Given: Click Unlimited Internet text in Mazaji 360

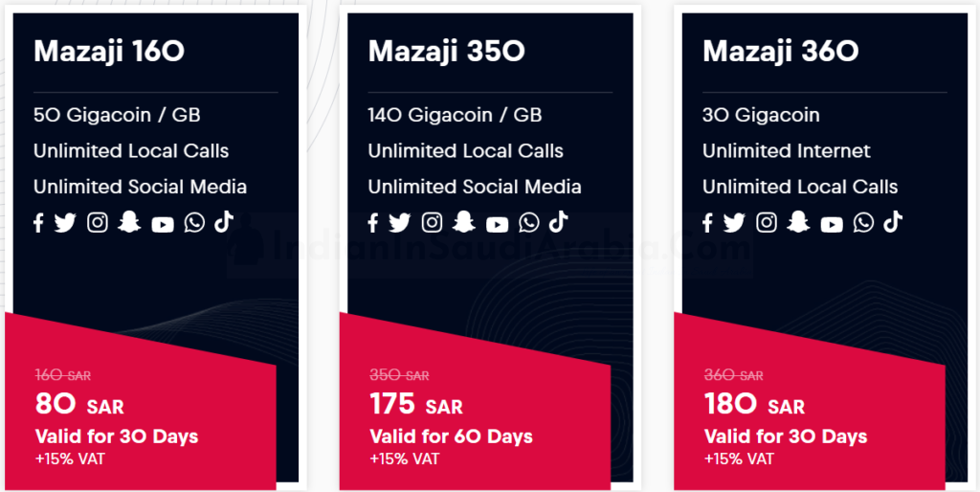Looking at the screenshot, I should [x=787, y=151].
